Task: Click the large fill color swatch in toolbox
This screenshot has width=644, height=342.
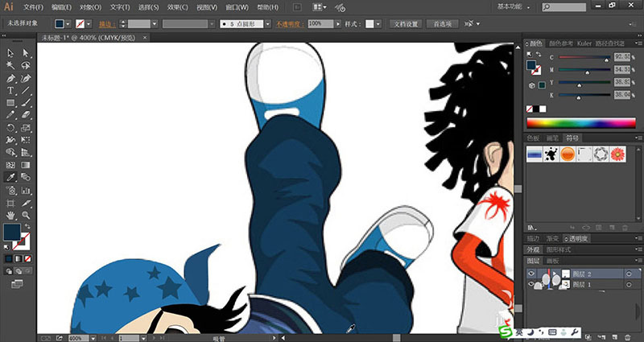Action: click(x=12, y=232)
